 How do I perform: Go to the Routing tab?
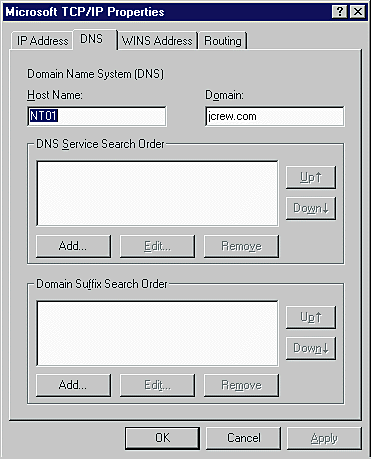[223, 41]
